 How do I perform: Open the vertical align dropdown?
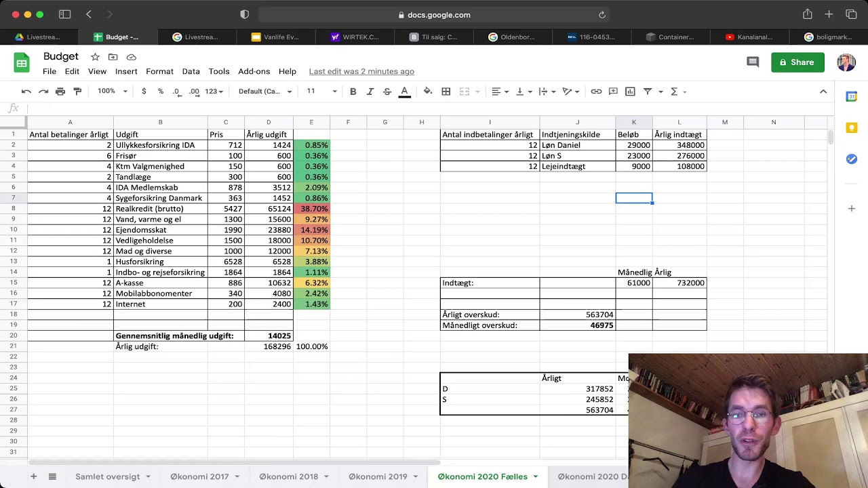point(524,91)
